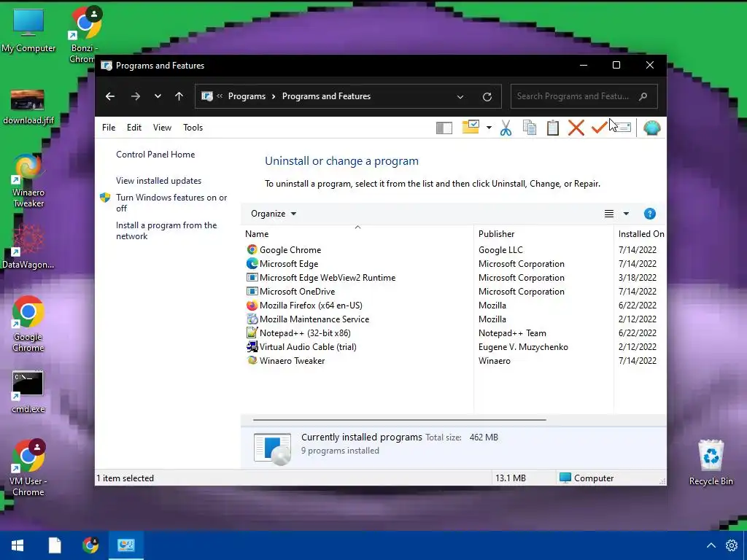This screenshot has width=747, height=560.
Task: Select Virtual Audio Cable (trial) row
Action: (308, 346)
